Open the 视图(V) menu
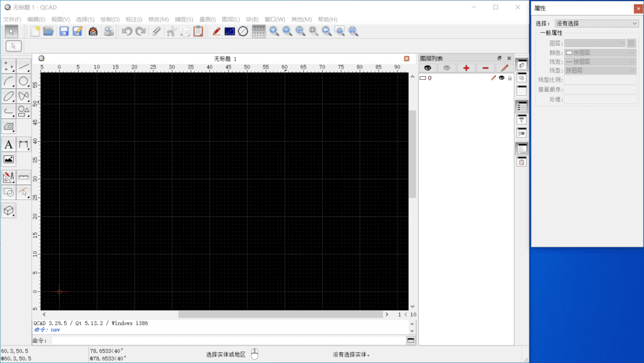644x363 pixels. coord(60,20)
